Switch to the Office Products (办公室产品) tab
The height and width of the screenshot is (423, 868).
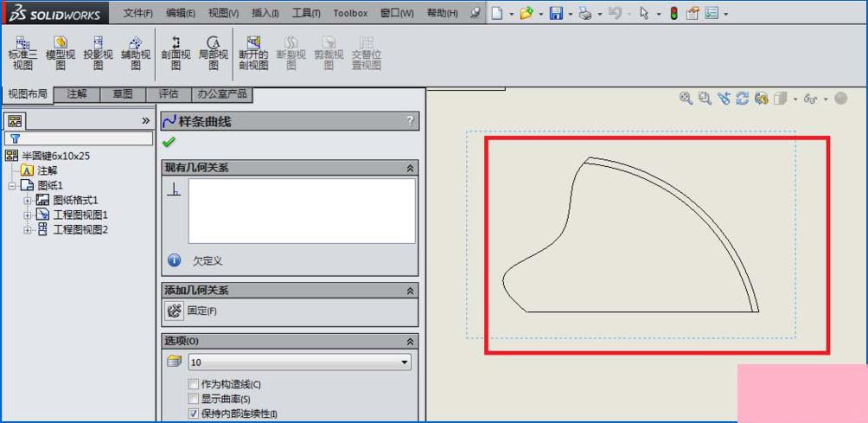(x=222, y=94)
